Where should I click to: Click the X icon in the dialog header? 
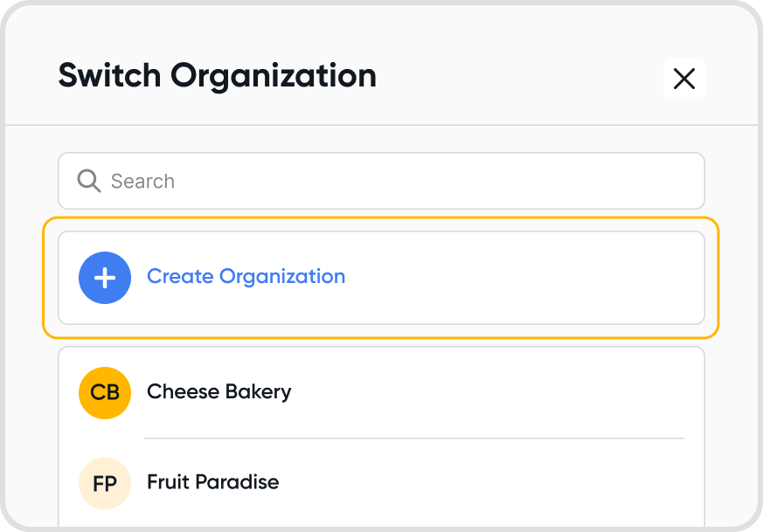tap(683, 79)
